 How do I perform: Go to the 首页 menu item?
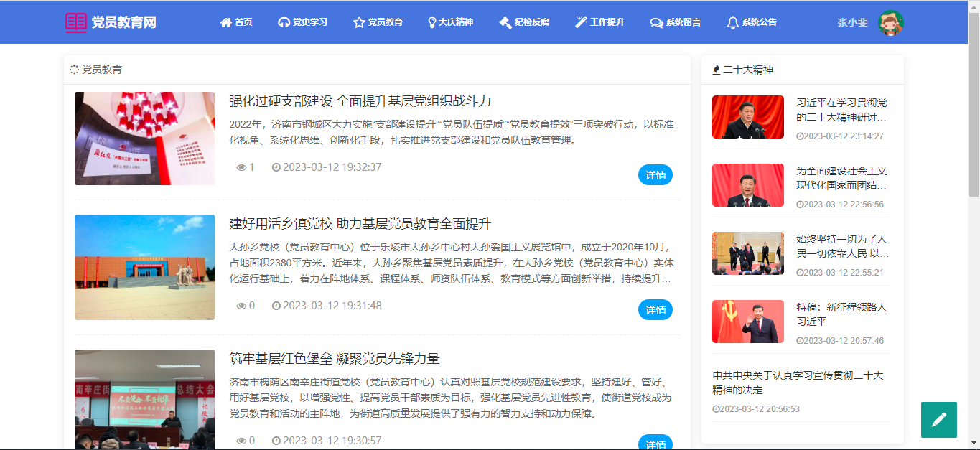[x=236, y=22]
